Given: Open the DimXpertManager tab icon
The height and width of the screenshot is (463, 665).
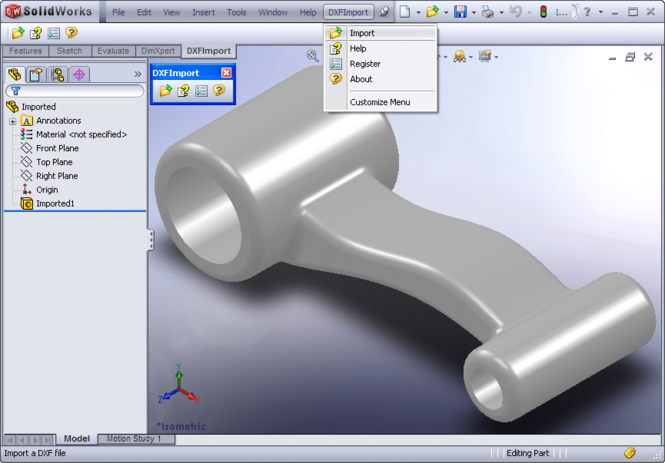Looking at the screenshot, I should click(79, 75).
